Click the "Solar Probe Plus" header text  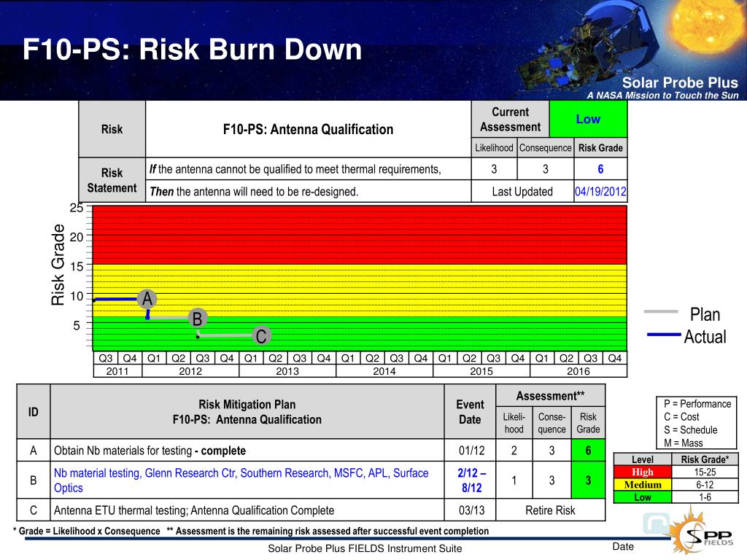680,82
